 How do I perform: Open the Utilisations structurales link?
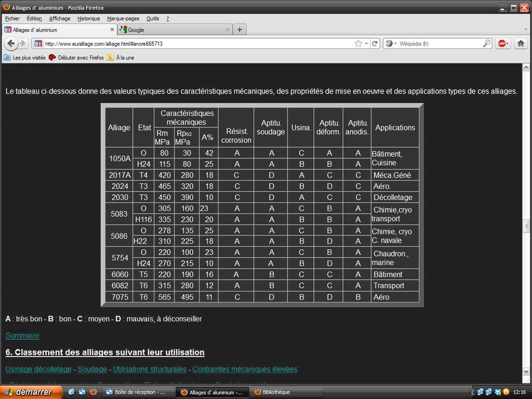pos(150,369)
